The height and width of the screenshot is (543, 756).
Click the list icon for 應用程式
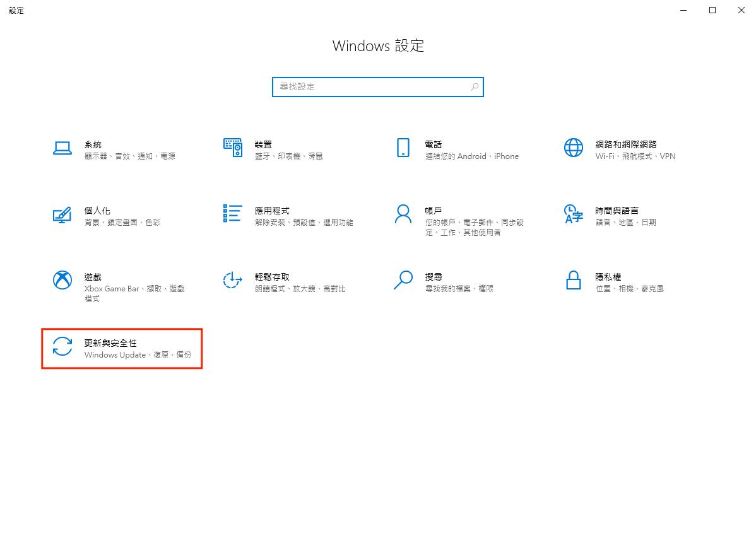click(232, 214)
